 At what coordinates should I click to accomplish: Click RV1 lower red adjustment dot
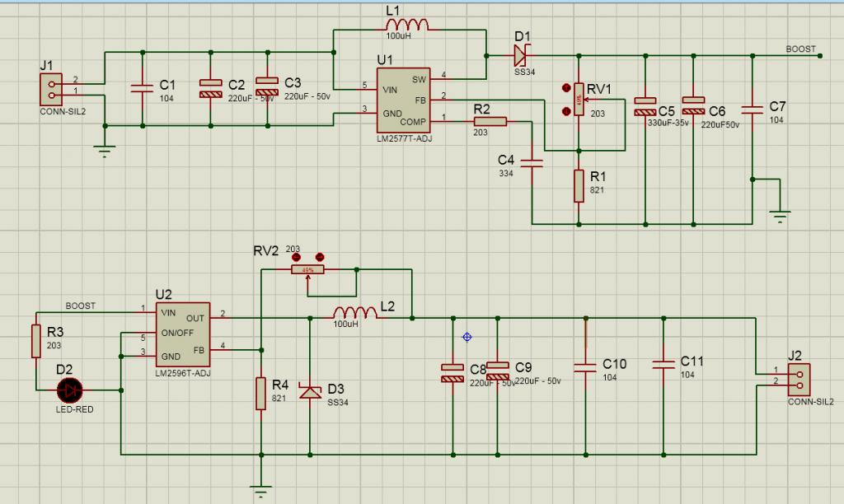[x=565, y=111]
